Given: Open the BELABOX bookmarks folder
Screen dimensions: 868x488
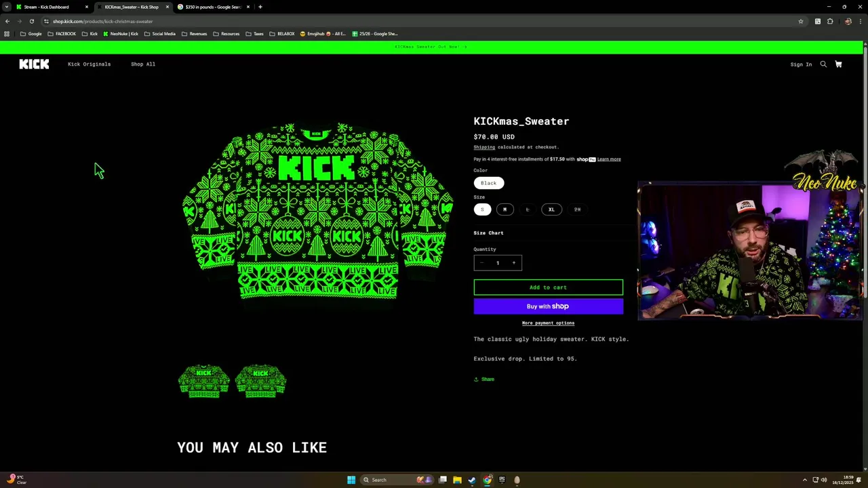Looking at the screenshot, I should pyautogui.click(x=282, y=34).
